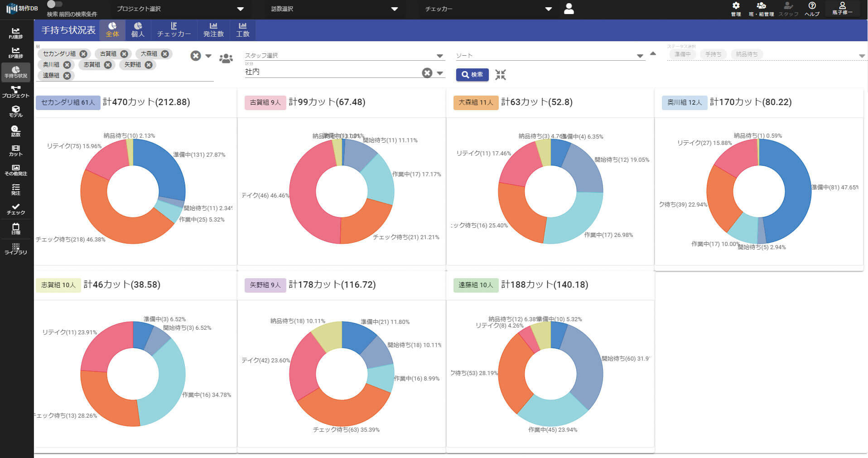Open the 区分 dropdown arrow

click(440, 73)
